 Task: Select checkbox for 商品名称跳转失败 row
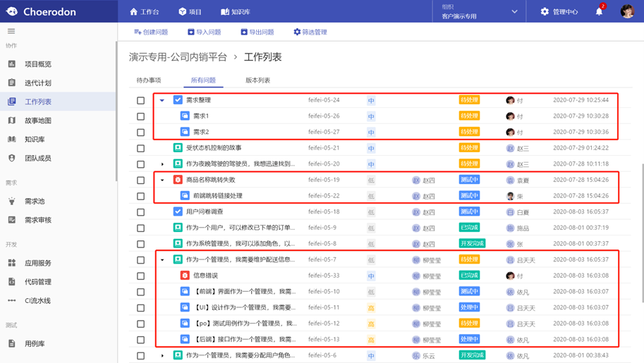point(140,180)
